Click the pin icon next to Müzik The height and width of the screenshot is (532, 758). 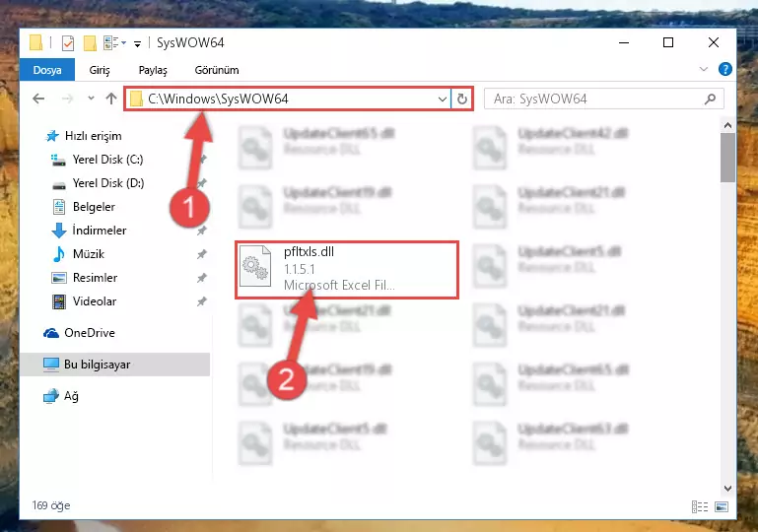click(x=202, y=254)
